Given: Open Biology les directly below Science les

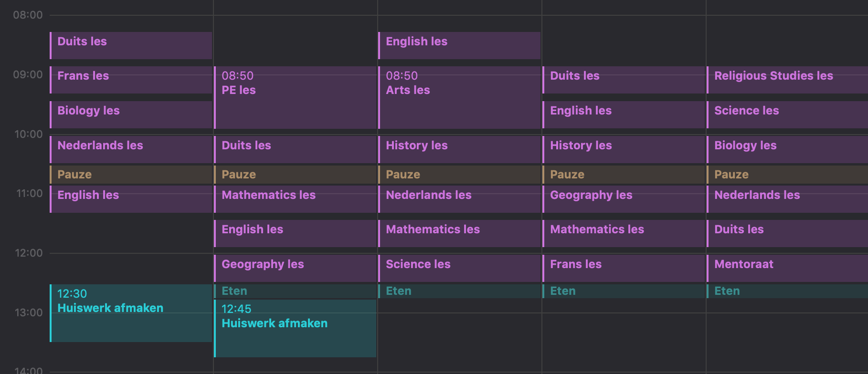Looking at the screenshot, I should (x=787, y=149).
